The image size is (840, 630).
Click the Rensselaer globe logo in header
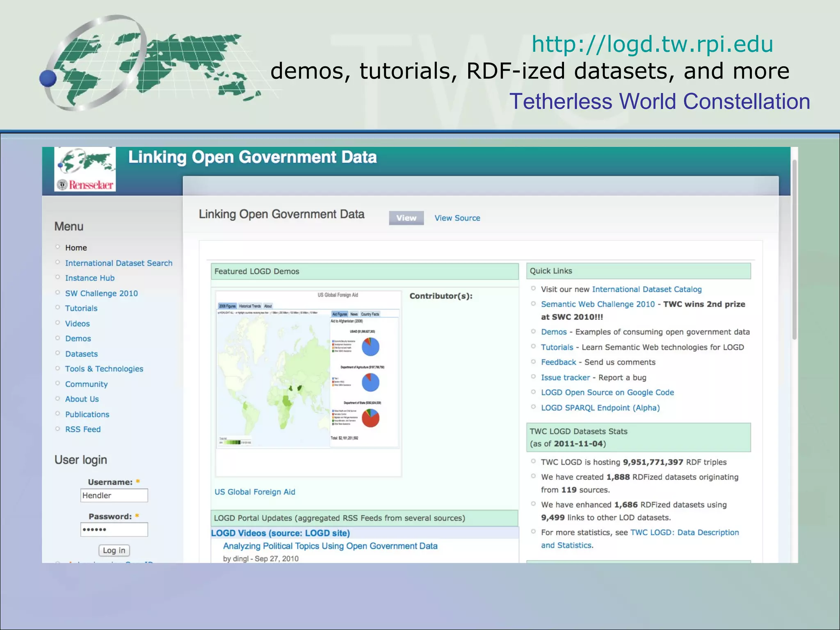(x=85, y=169)
